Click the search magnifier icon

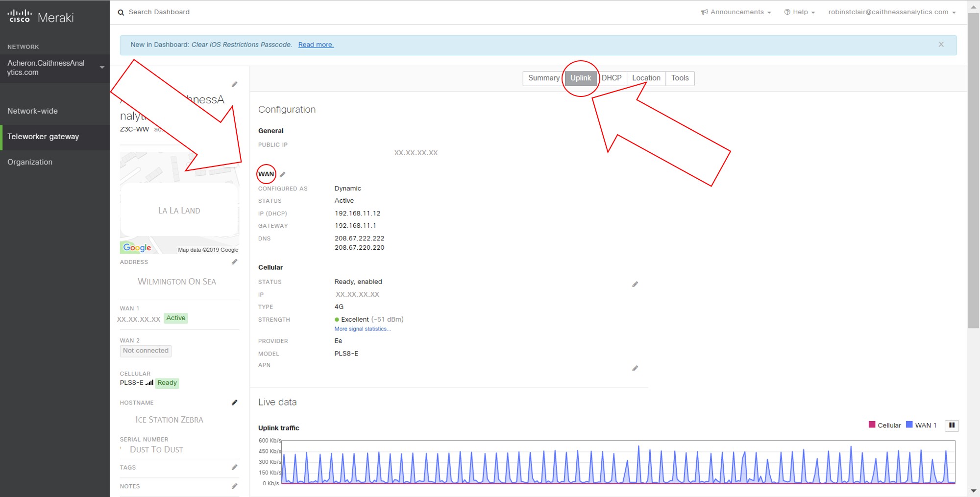121,12
